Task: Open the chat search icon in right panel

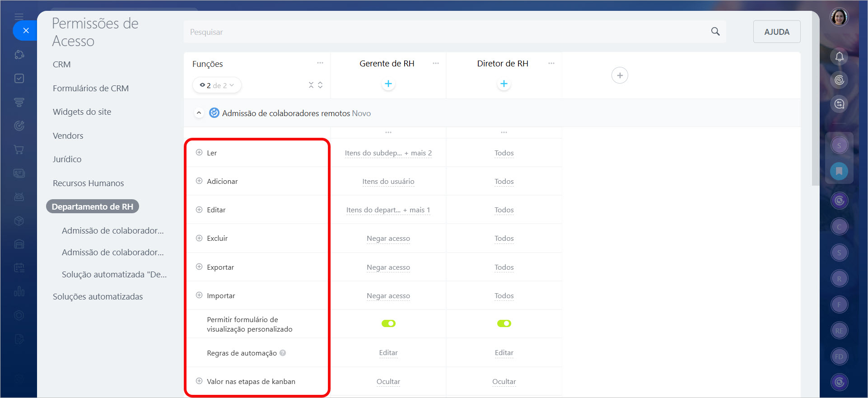Action: point(839,104)
